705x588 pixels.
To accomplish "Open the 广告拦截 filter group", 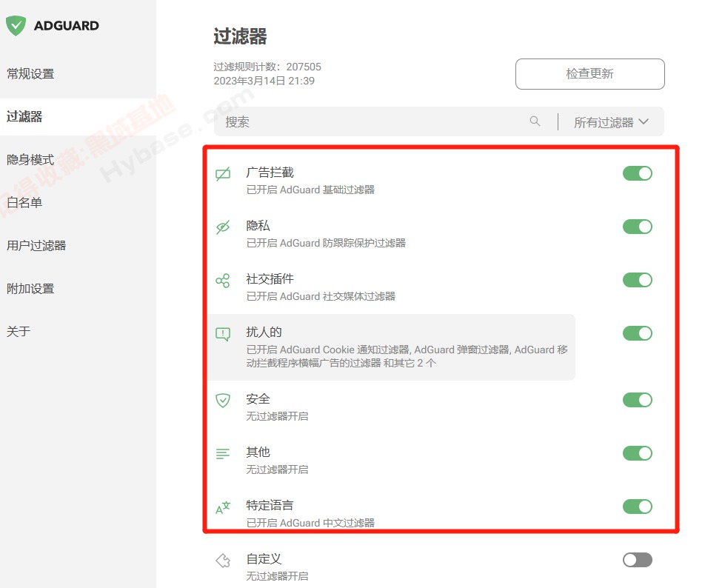I will 391,180.
